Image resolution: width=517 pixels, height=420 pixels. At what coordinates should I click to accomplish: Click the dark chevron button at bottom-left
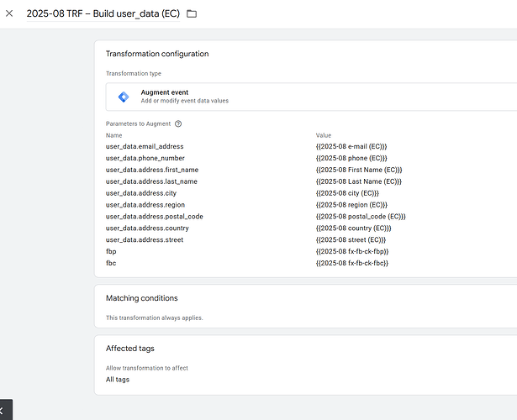[x=4, y=412]
